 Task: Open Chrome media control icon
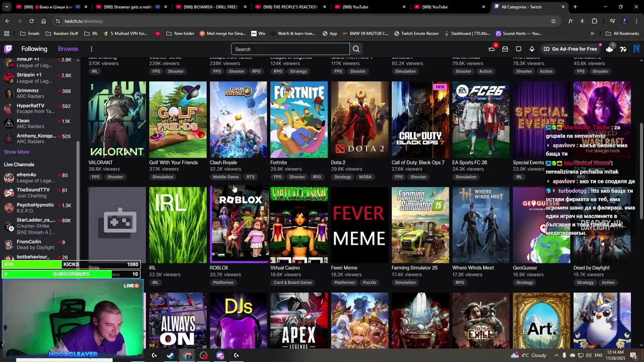[612, 21]
